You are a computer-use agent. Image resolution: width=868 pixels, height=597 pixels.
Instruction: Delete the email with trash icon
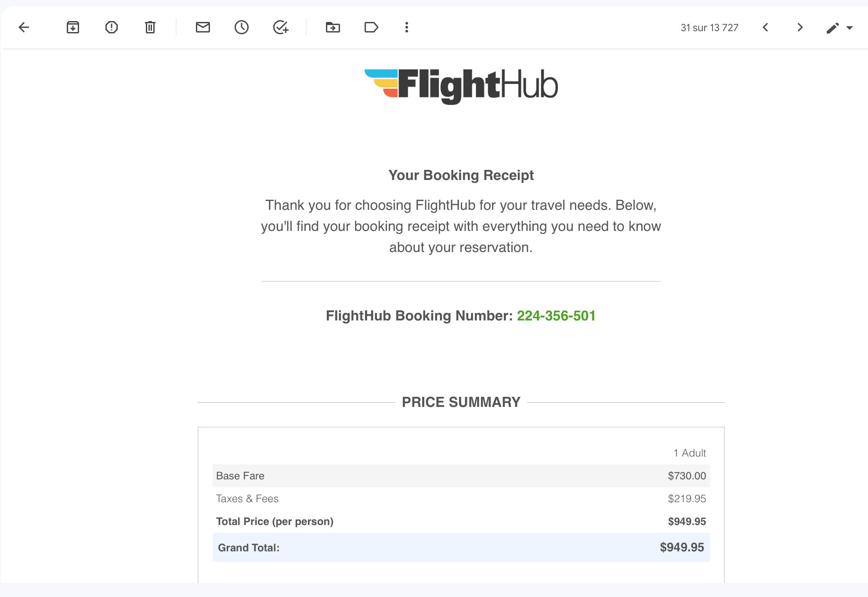coord(150,28)
